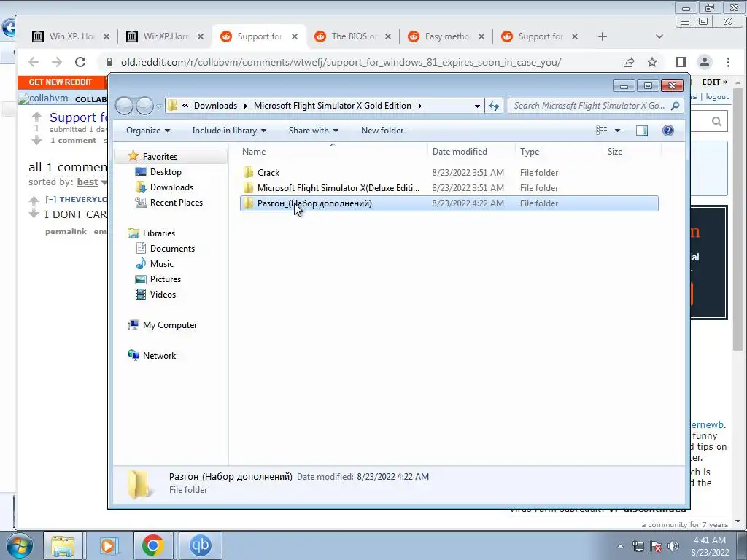Image resolution: width=747 pixels, height=560 pixels.
Task: Click the share page icon in Chrome
Action: (629, 62)
